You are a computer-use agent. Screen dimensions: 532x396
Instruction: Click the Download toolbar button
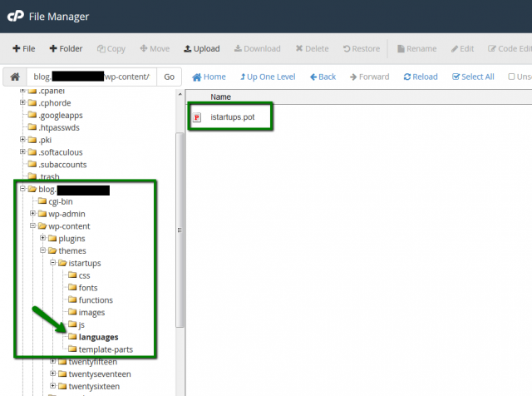click(x=258, y=48)
